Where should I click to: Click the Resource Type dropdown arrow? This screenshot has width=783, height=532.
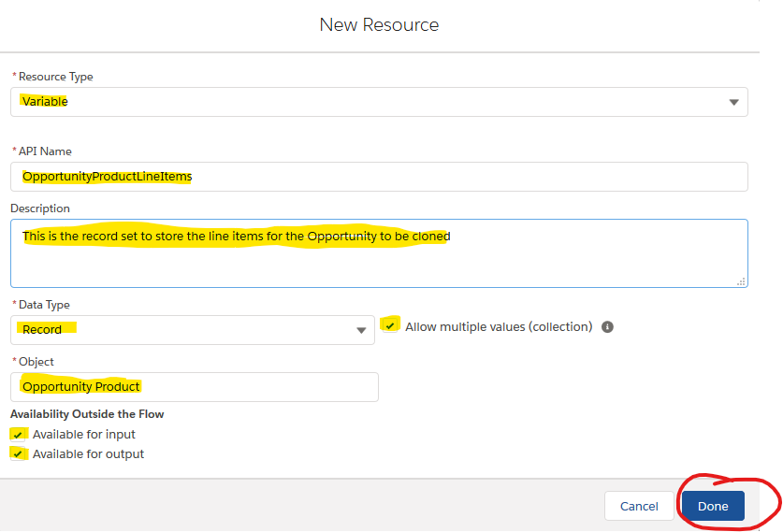[733, 102]
